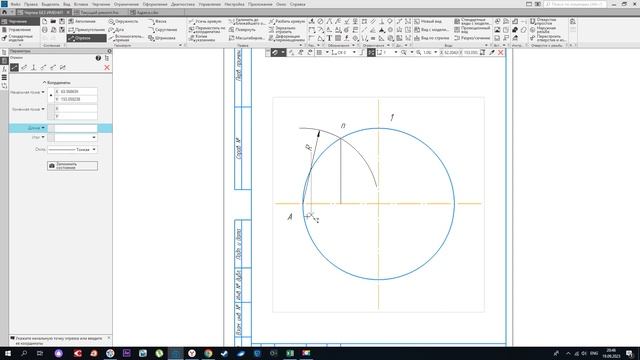
Task: Click the Запомнить состояние button
Action: pyautogui.click(x=72, y=166)
